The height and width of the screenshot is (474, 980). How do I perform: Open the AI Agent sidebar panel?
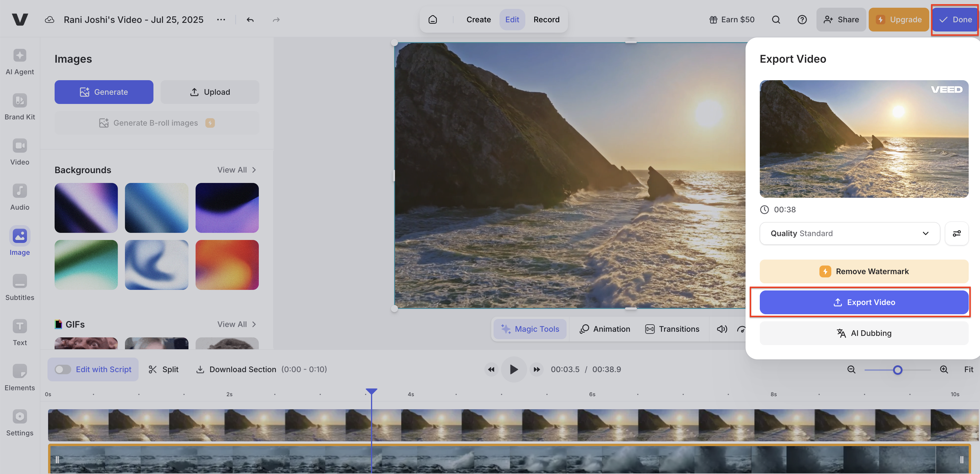coord(20,62)
